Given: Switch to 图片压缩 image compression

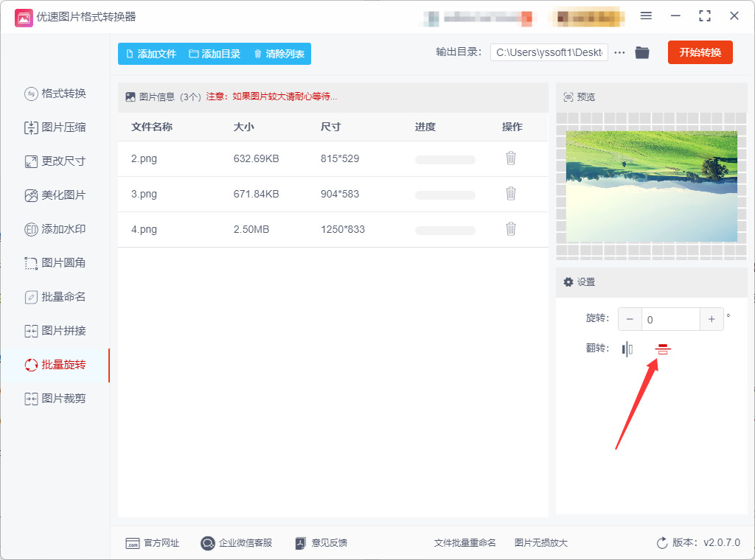Looking at the screenshot, I should coord(55,127).
